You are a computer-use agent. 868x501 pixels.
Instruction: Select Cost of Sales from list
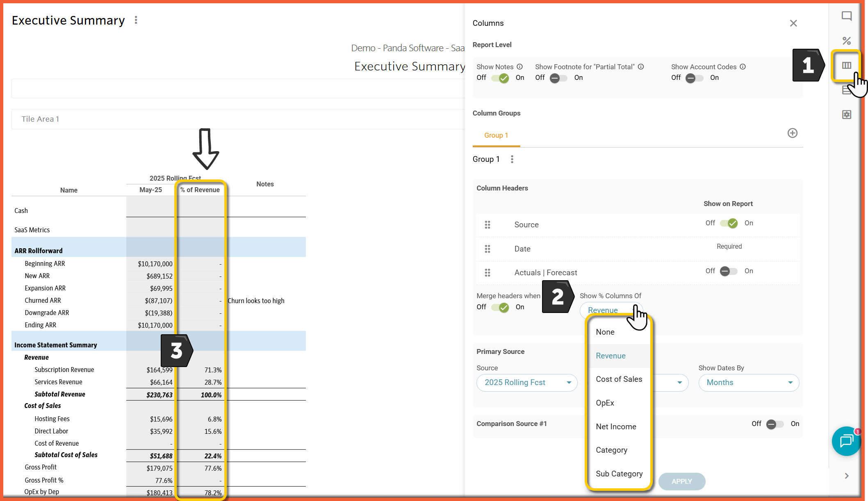point(619,379)
